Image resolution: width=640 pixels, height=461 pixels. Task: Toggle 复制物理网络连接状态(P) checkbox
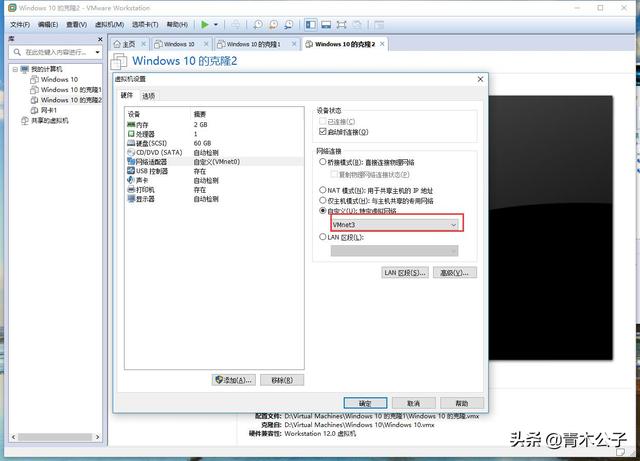(334, 174)
